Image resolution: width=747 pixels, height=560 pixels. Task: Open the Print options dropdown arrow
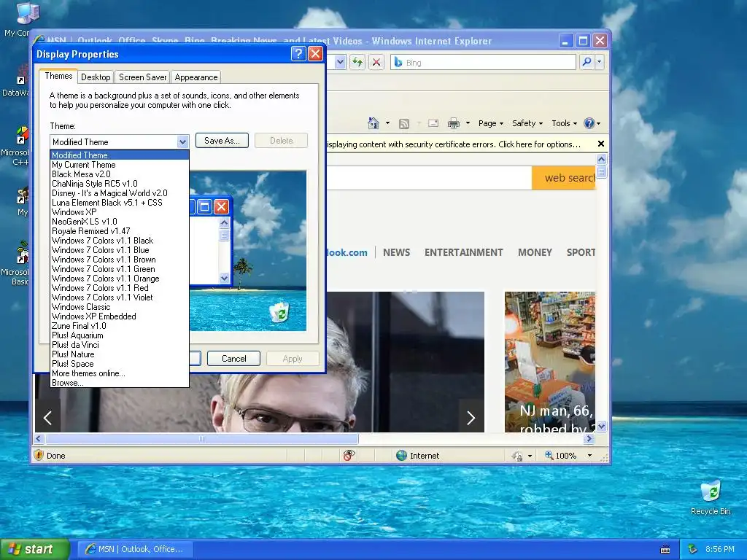pos(468,123)
